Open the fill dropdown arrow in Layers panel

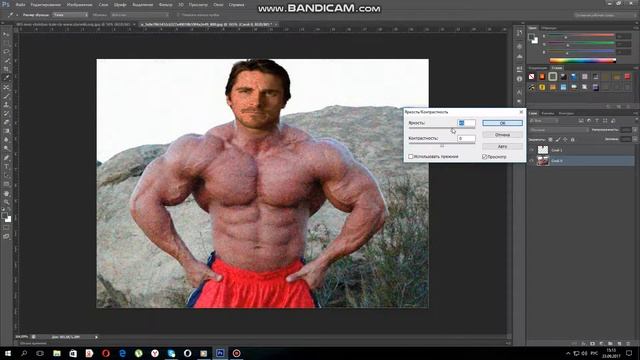point(635,139)
